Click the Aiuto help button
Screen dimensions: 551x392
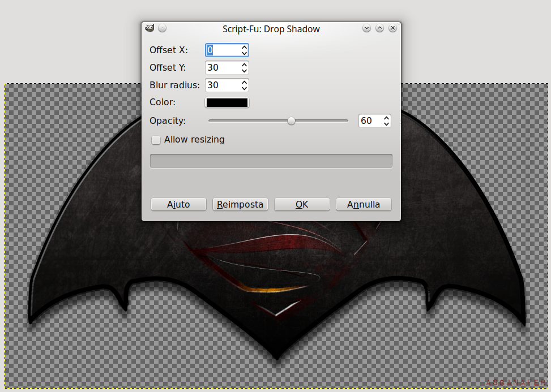pyautogui.click(x=178, y=204)
